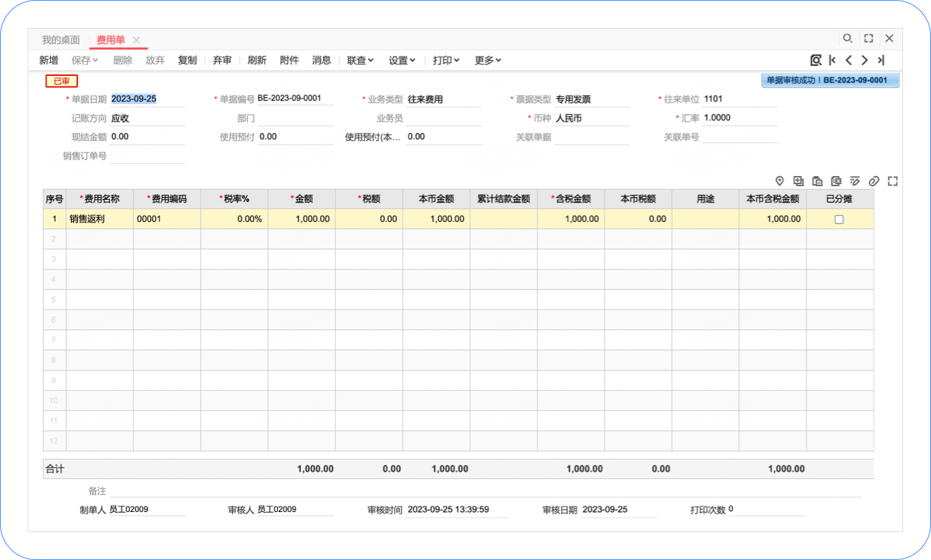The image size is (931, 560).
Task: Switch to the 我的桌面 tab
Action: [x=61, y=40]
